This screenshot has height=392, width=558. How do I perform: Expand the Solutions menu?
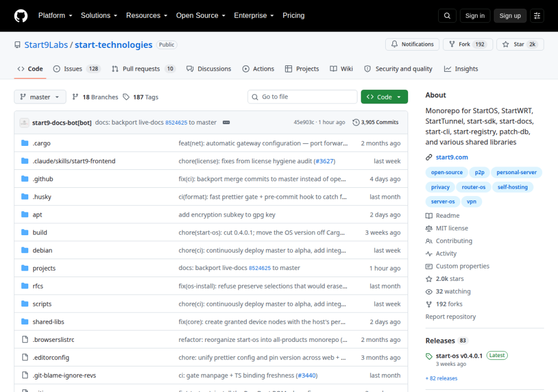[99, 16]
